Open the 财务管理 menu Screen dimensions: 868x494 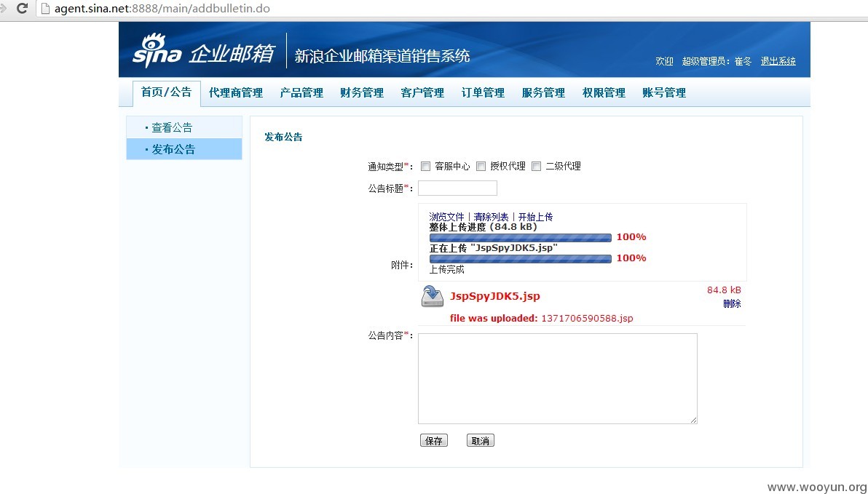point(362,93)
